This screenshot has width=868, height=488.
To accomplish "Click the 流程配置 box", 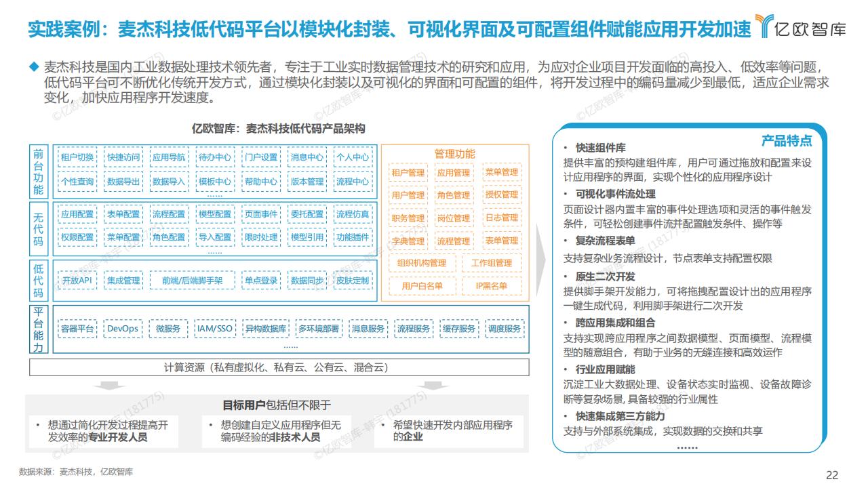I will point(170,214).
